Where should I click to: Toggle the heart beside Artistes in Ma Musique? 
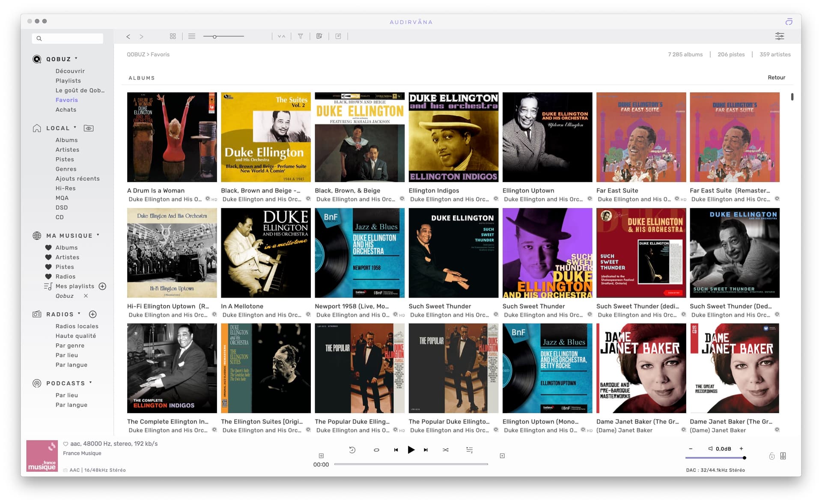pyautogui.click(x=48, y=257)
